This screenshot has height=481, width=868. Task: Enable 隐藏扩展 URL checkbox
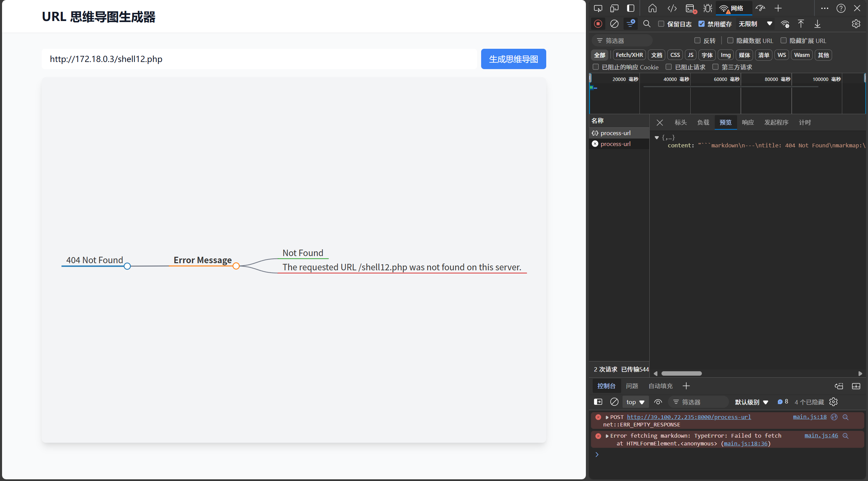click(784, 40)
